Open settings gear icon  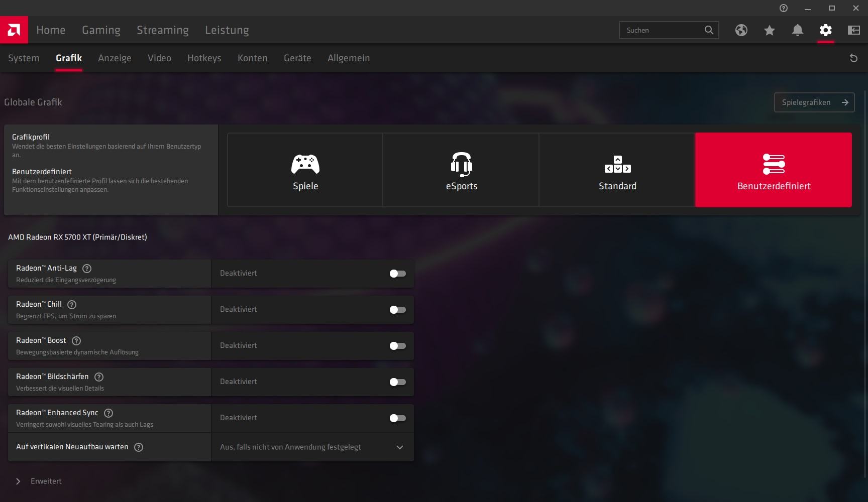coord(826,30)
